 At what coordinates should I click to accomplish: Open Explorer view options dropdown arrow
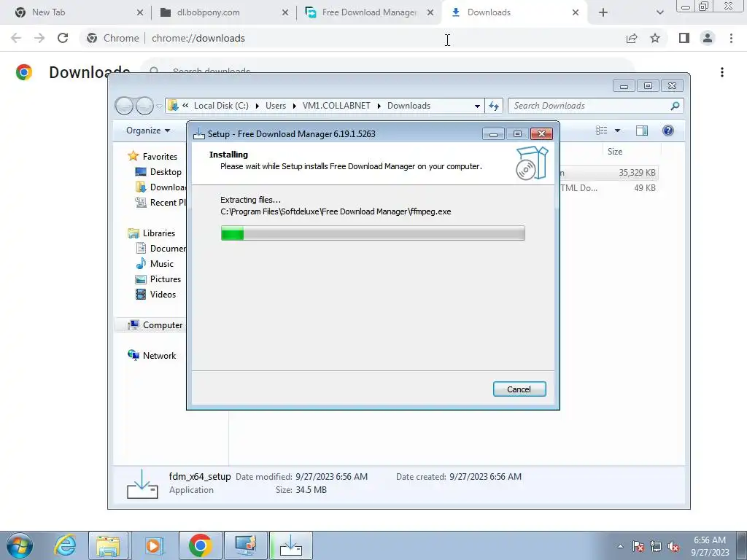point(617,131)
